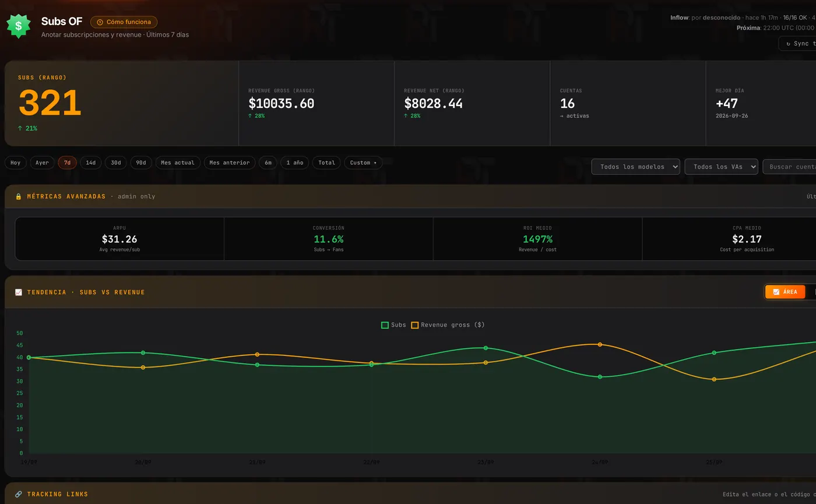
Task: Click the Revenue data point on 20/09
Action: 143,367
